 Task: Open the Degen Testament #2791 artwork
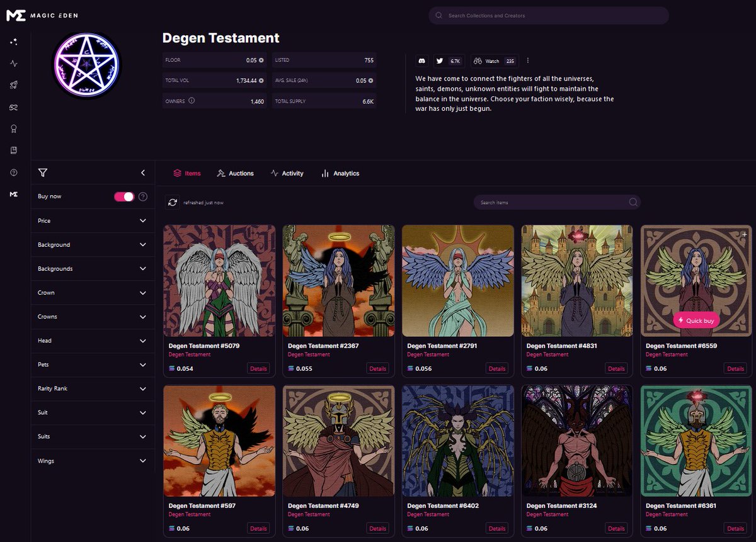458,281
